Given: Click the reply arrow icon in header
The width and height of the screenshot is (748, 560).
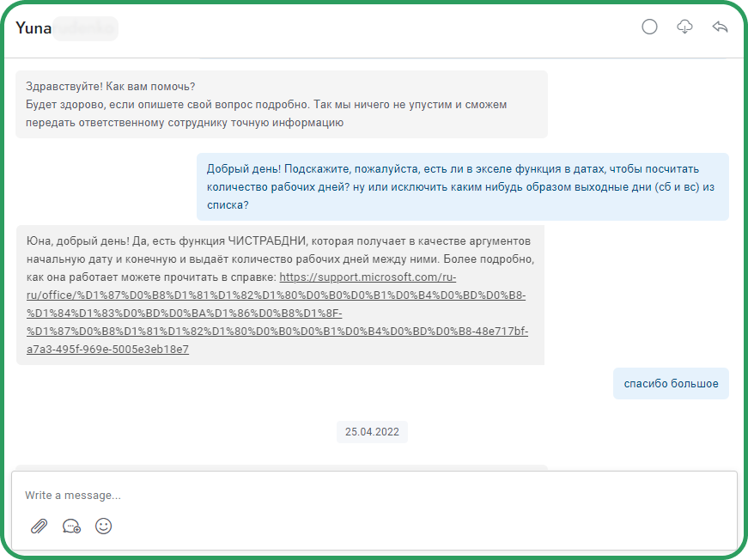Looking at the screenshot, I should [720, 27].
